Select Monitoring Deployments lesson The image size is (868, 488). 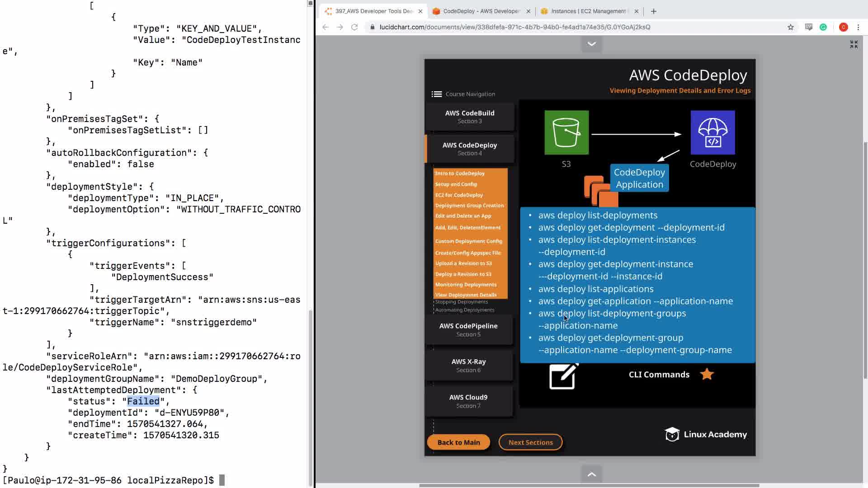(466, 285)
